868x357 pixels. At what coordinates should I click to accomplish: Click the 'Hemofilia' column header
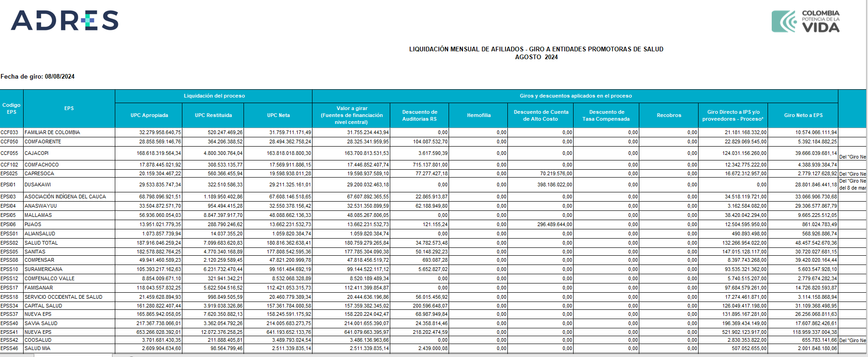pos(479,115)
